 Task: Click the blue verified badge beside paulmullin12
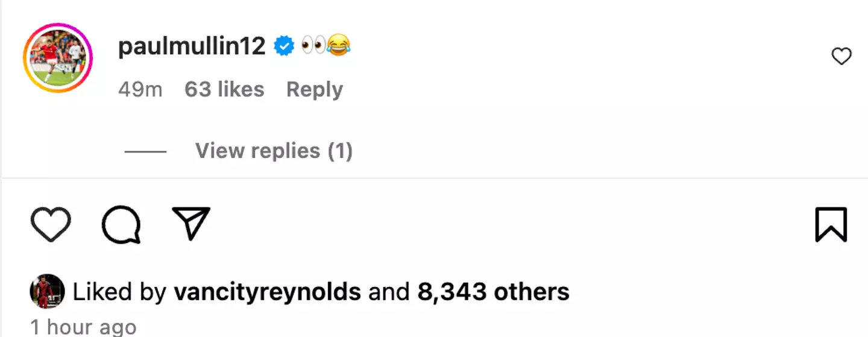(284, 46)
